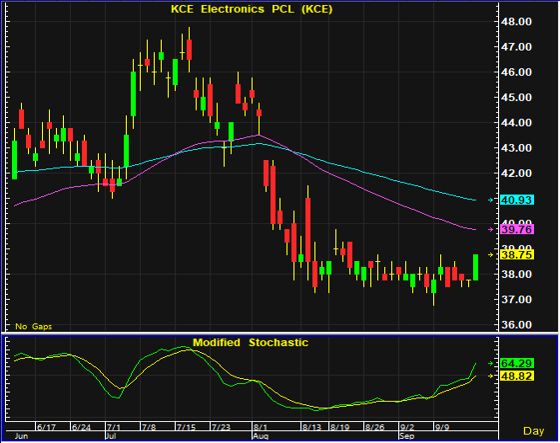Click the 43.00 price axis label
The image size is (560, 443).
tap(516, 148)
